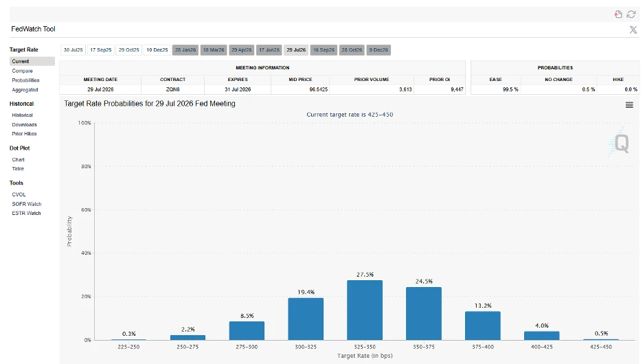Select Aggregated in the sidebar
The height and width of the screenshot is (364, 643).
25,90
